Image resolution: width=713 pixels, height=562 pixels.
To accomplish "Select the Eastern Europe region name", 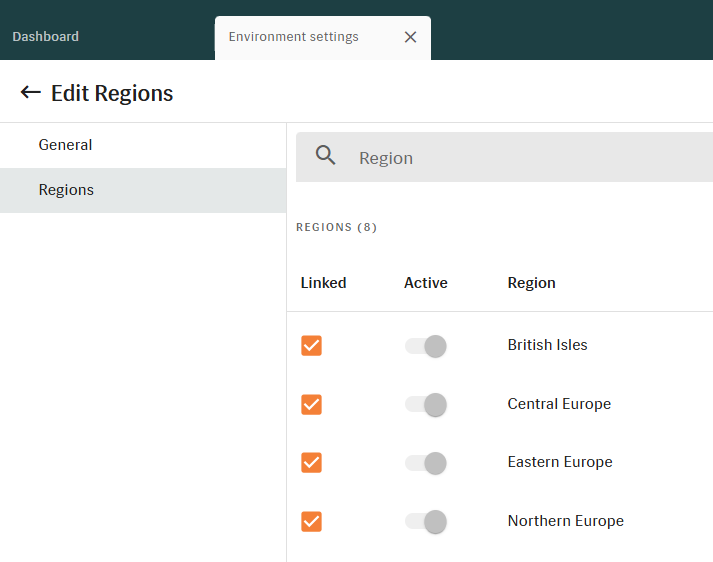I will pyautogui.click(x=560, y=462).
